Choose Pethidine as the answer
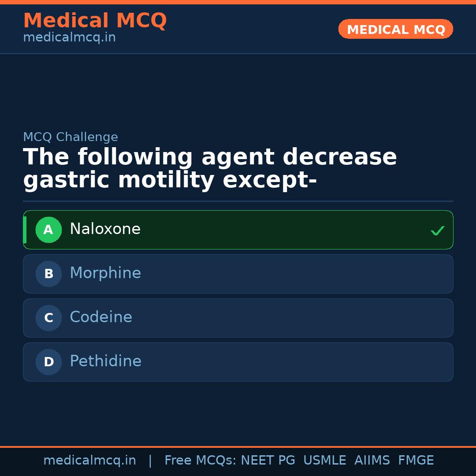The height and width of the screenshot is (476, 476). [x=238, y=362]
